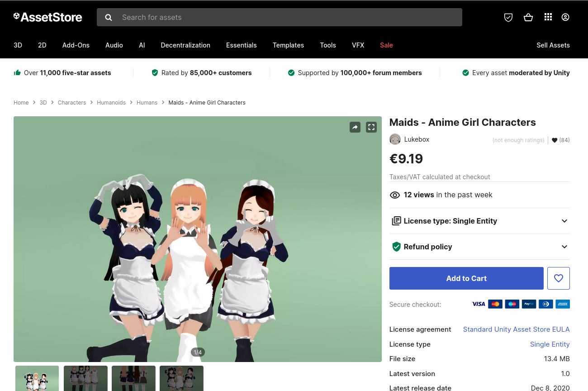Click the Asset Store logo
This screenshot has width=588, height=391.
point(48,17)
